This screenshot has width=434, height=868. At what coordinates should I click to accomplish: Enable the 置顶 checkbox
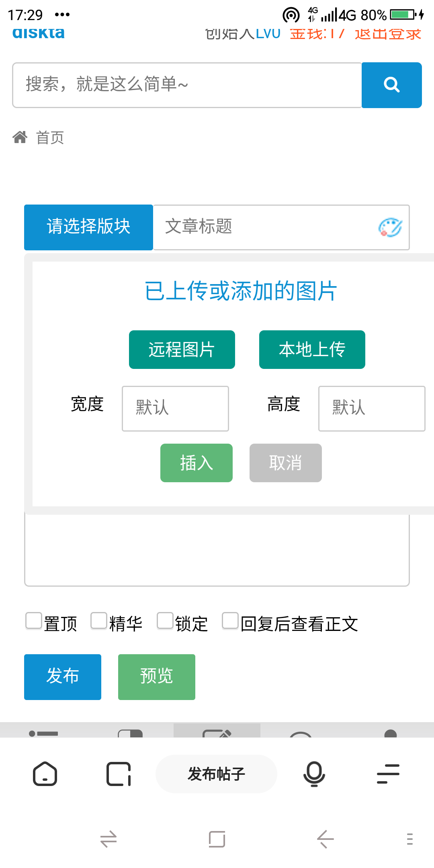[34, 620]
